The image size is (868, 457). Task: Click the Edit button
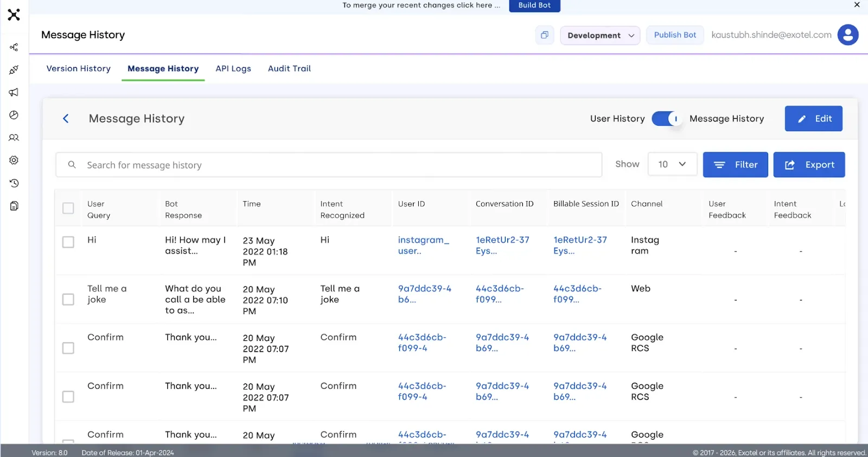click(813, 119)
